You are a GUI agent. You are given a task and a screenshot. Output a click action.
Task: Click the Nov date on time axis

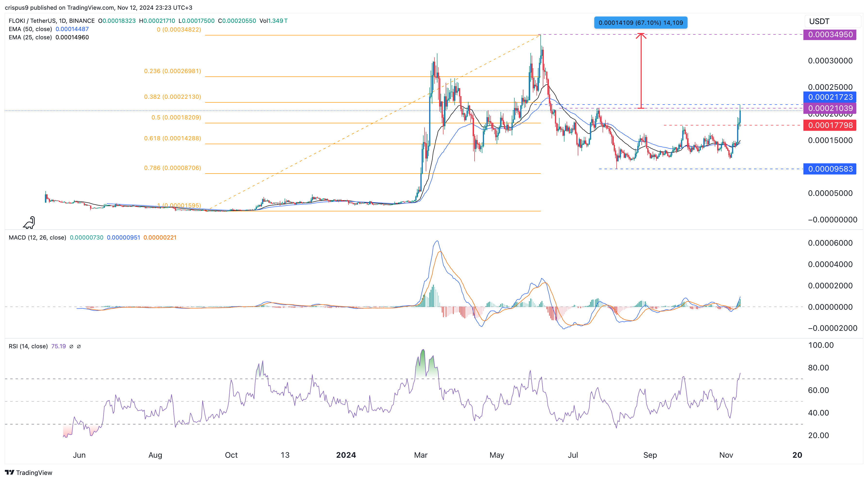click(726, 455)
